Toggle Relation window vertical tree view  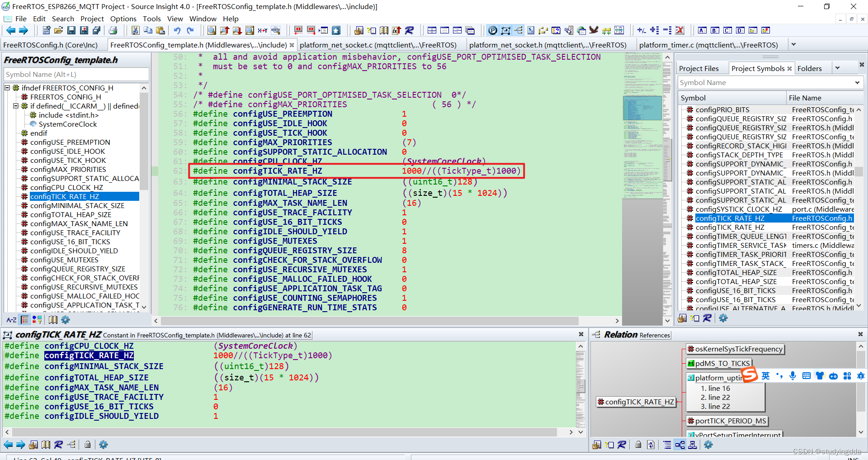pyautogui.click(x=693, y=445)
